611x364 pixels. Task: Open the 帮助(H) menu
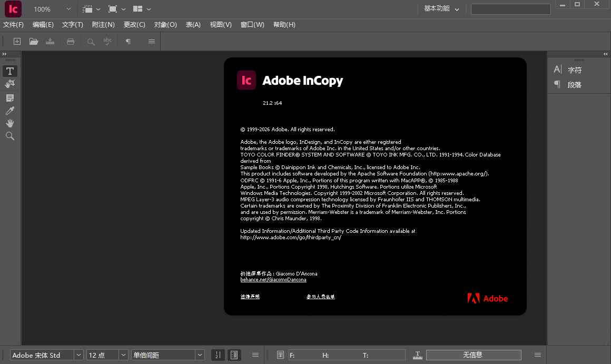[x=284, y=25]
